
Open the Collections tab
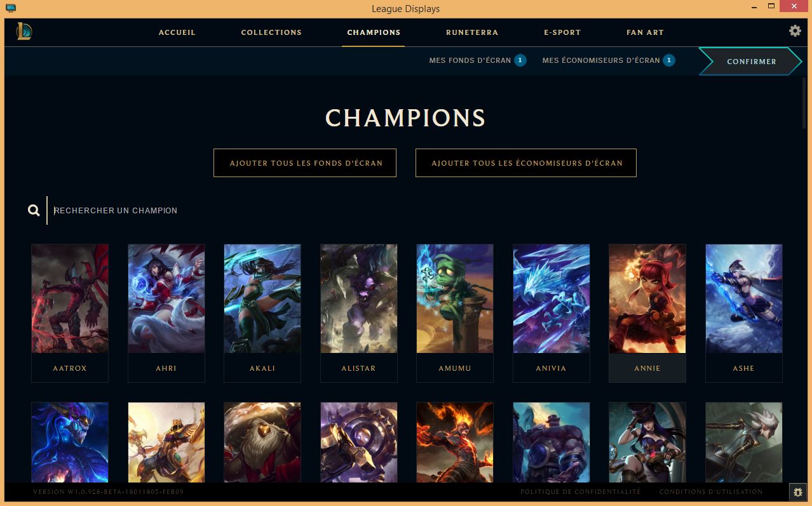[x=271, y=32]
